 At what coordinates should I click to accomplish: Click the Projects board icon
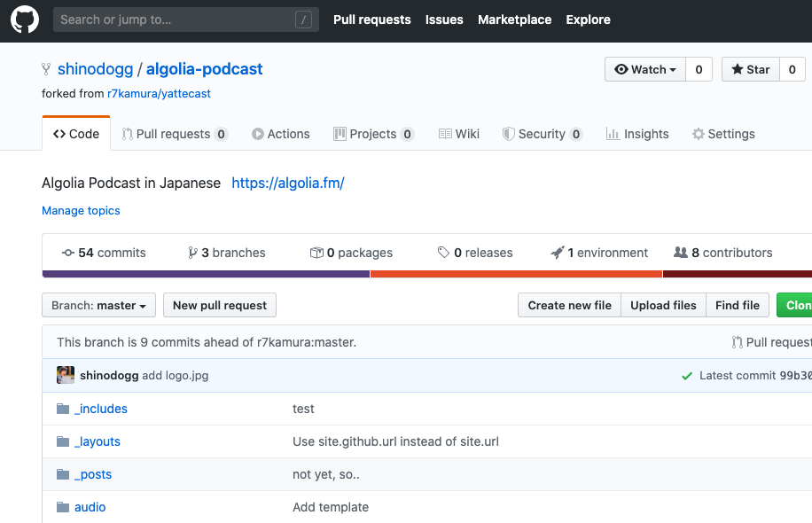(x=340, y=134)
